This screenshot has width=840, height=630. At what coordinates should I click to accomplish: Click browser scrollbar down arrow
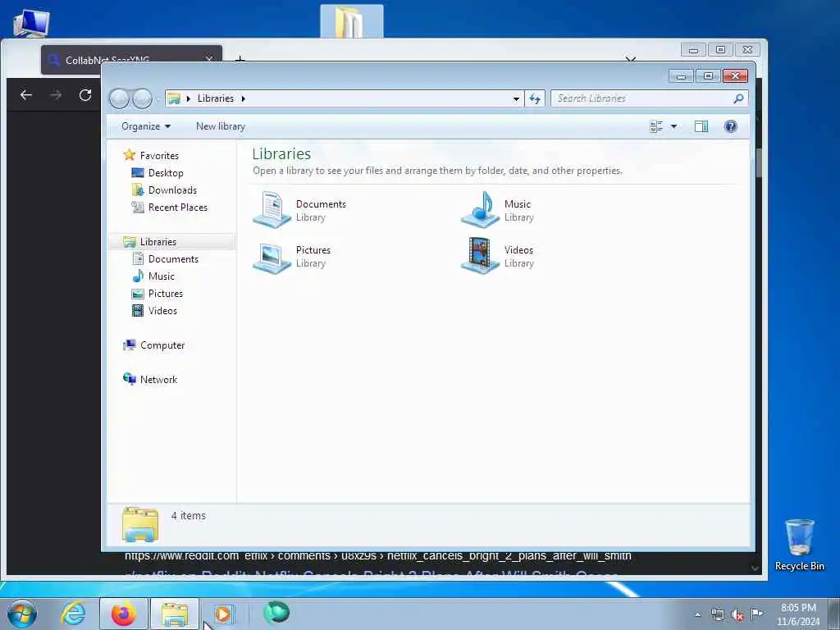755,568
